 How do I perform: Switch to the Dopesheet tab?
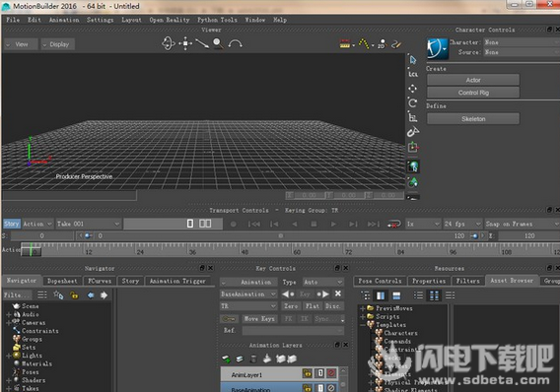tap(62, 281)
